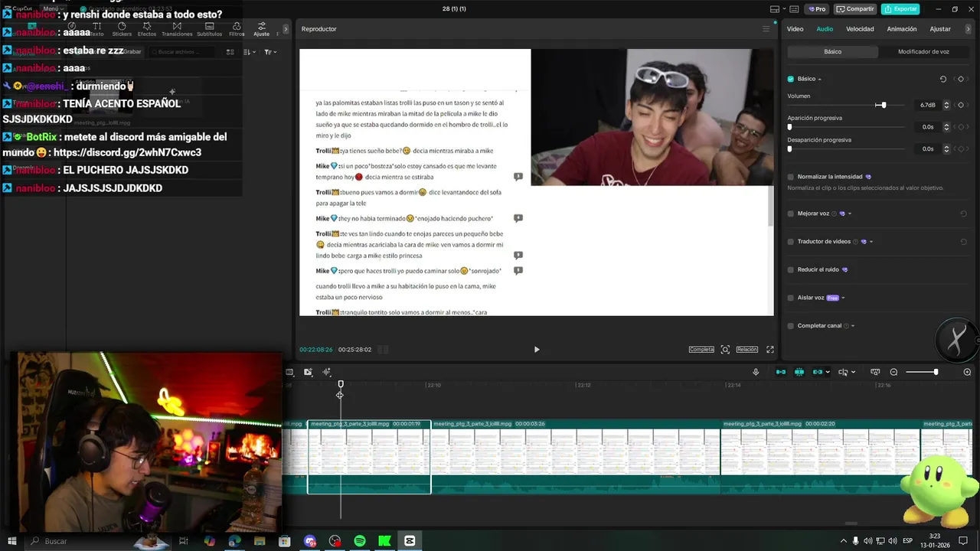The image size is (980, 551).
Task: Expand the Aislar voz options arrow
Action: (x=843, y=298)
